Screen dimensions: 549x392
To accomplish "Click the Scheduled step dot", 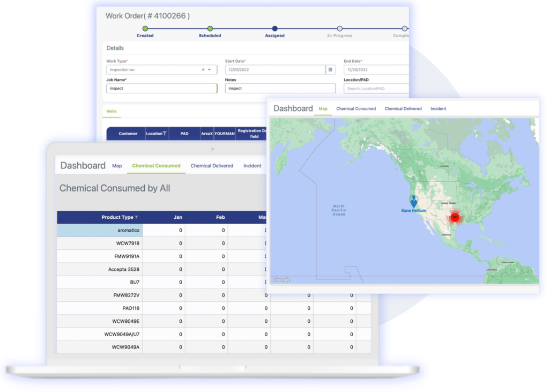I will [210, 29].
